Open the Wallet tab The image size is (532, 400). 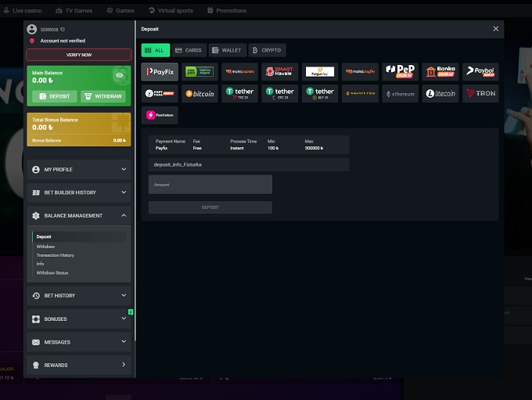tap(227, 50)
